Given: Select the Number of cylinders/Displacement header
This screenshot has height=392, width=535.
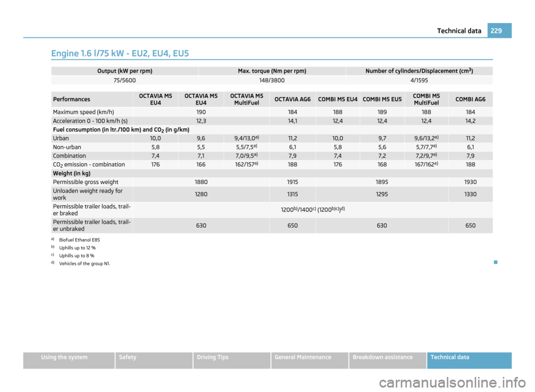Looking at the screenshot, I should point(419,71).
